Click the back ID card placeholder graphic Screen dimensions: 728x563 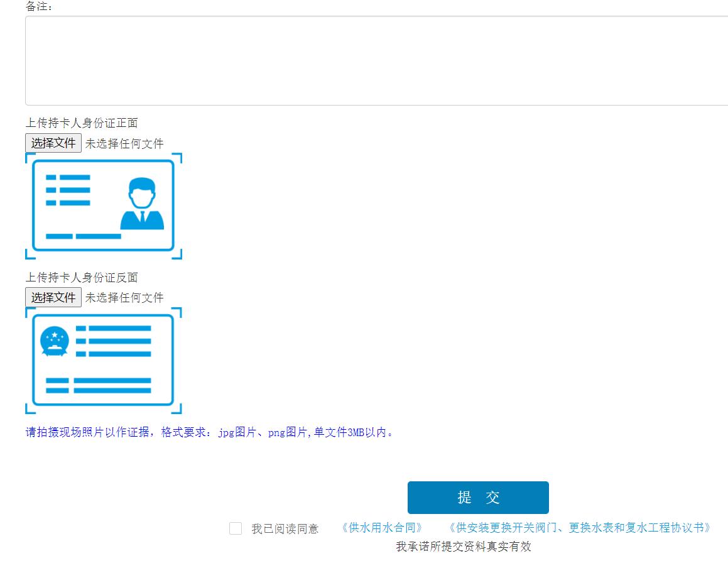pyautogui.click(x=104, y=359)
